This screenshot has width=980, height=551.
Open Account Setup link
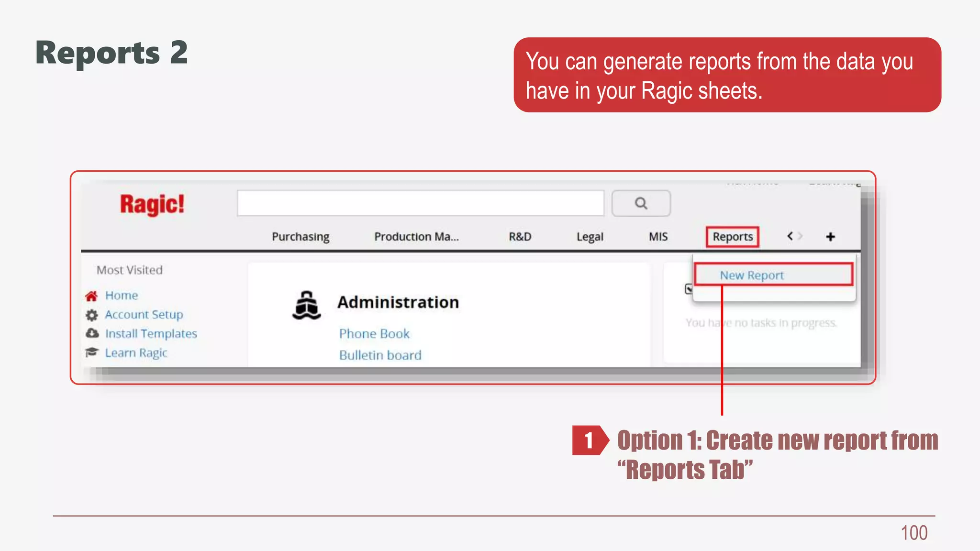tap(144, 315)
